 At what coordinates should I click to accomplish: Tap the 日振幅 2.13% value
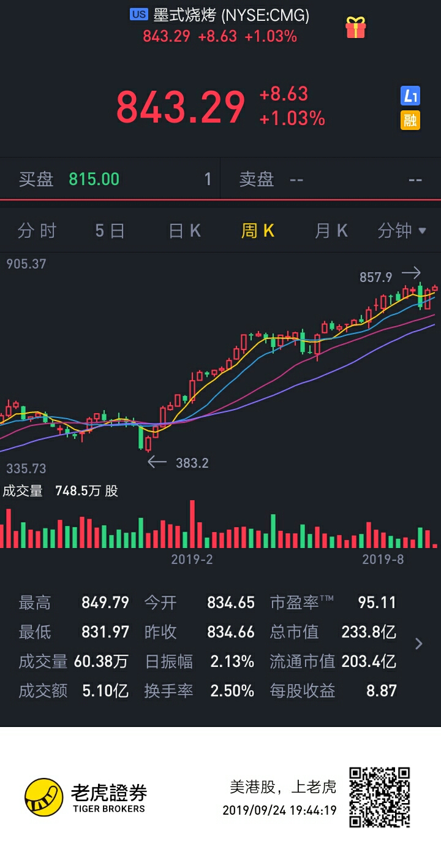232,661
